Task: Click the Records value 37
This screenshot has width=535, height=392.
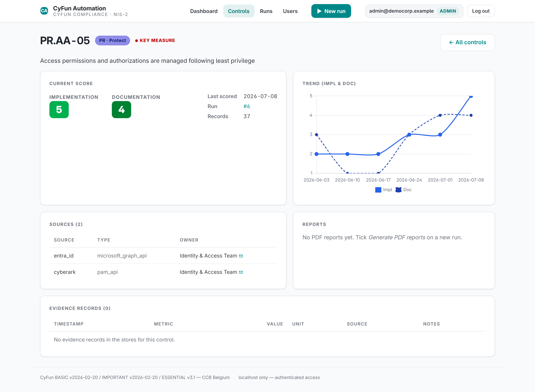Action: click(x=247, y=116)
